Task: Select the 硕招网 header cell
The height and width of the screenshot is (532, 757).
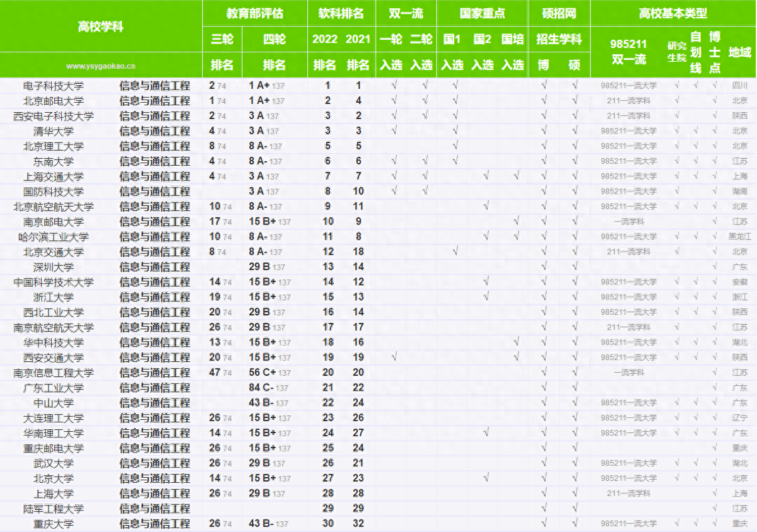Action: (559, 13)
